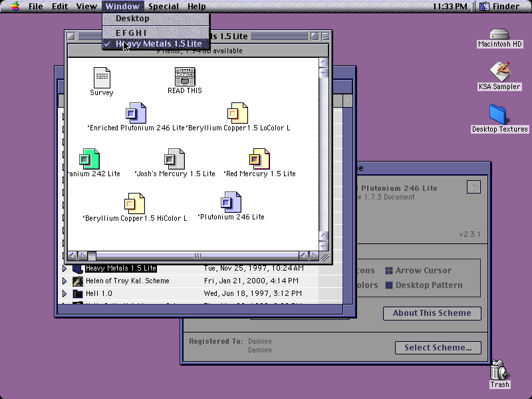The height and width of the screenshot is (399, 532).
Task: Open the Special menu
Action: (163, 6)
